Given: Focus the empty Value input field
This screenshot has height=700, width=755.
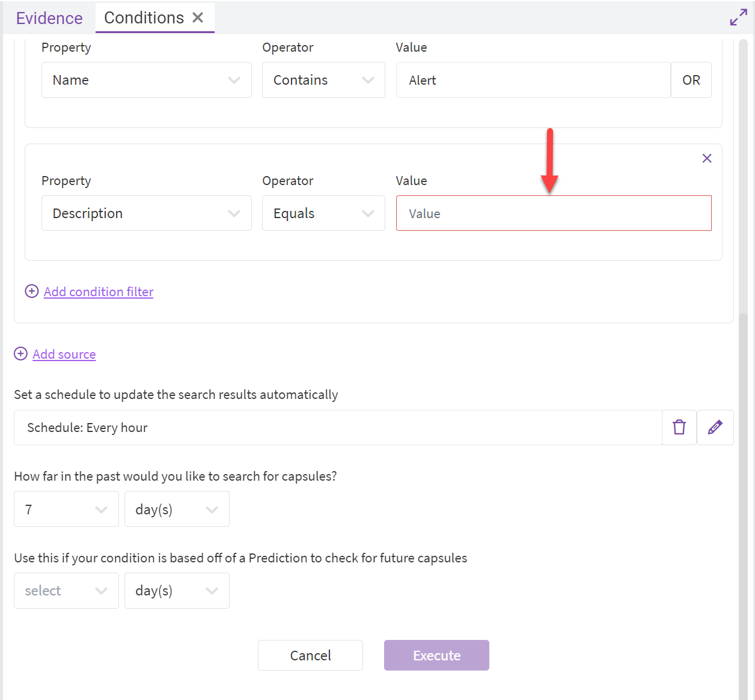Looking at the screenshot, I should tap(553, 213).
